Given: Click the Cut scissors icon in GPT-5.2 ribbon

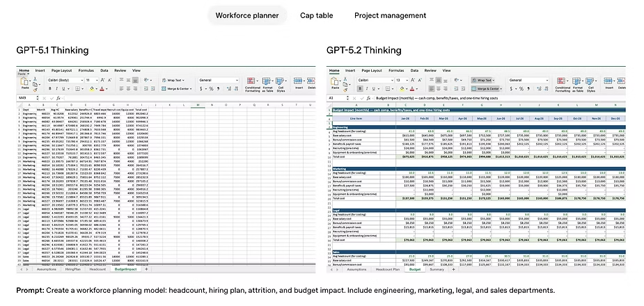Looking at the screenshot, I should click(347, 78).
